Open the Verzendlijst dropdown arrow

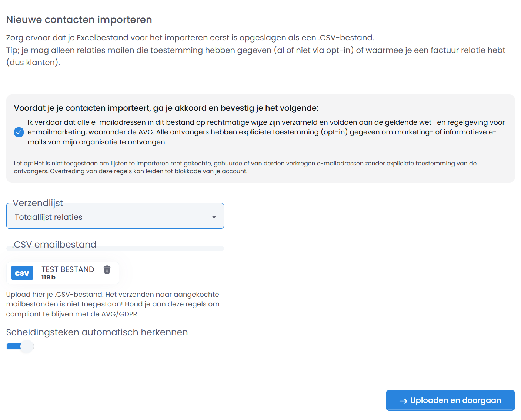tap(214, 217)
